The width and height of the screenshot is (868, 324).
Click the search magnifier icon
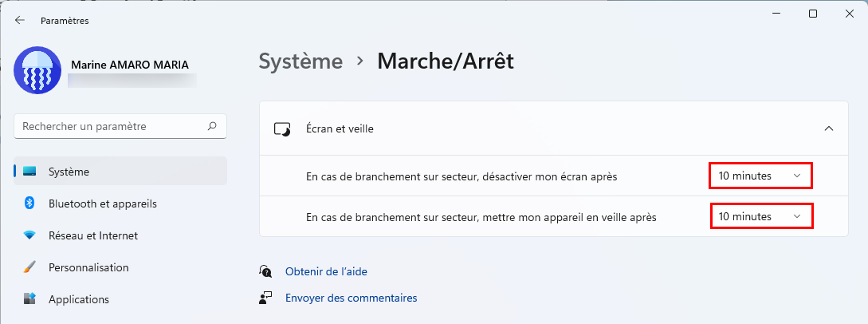[212, 126]
